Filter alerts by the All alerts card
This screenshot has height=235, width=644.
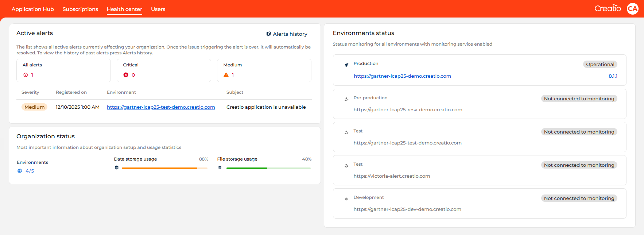(x=63, y=70)
